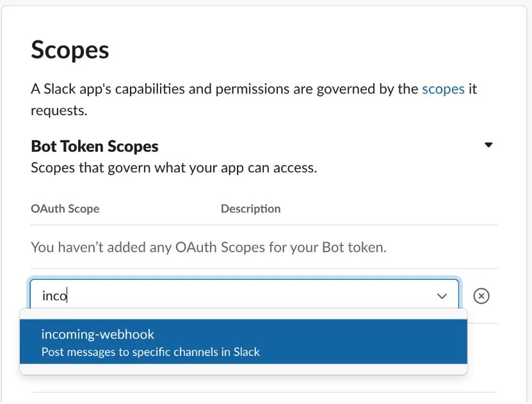Click the Bot Token Scopes heading
532x404 pixels.
pyautogui.click(x=95, y=147)
